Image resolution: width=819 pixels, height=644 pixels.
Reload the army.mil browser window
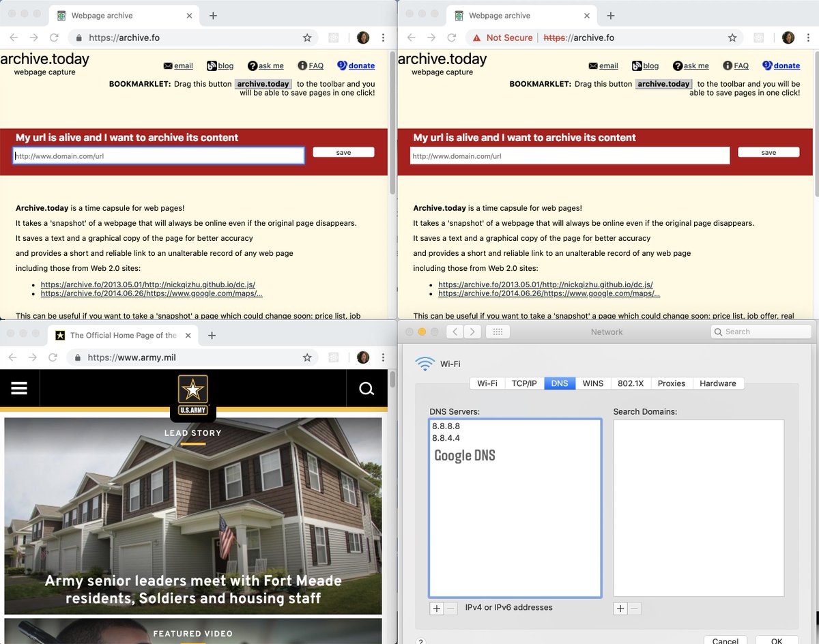(53, 357)
